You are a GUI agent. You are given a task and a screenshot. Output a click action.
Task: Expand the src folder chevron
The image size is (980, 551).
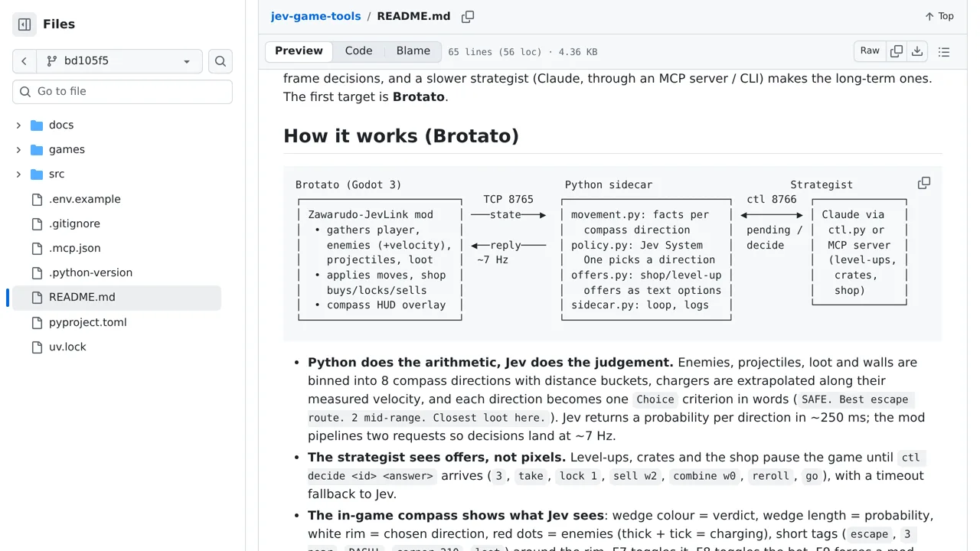pyautogui.click(x=18, y=174)
